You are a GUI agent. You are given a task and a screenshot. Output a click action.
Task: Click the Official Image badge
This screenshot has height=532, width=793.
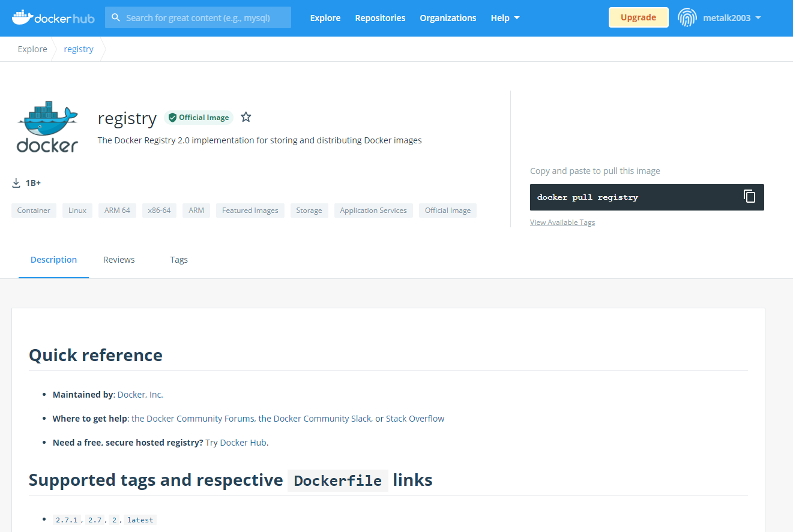point(199,118)
